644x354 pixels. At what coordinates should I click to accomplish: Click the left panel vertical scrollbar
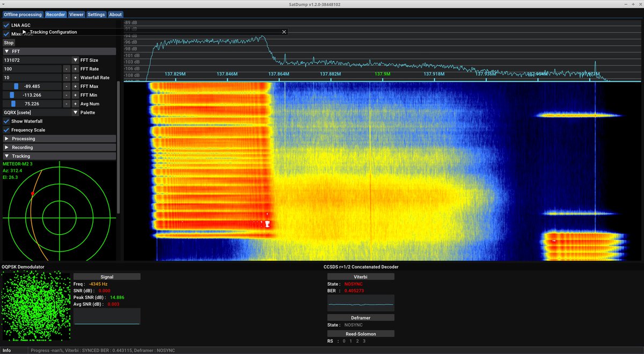point(119,147)
